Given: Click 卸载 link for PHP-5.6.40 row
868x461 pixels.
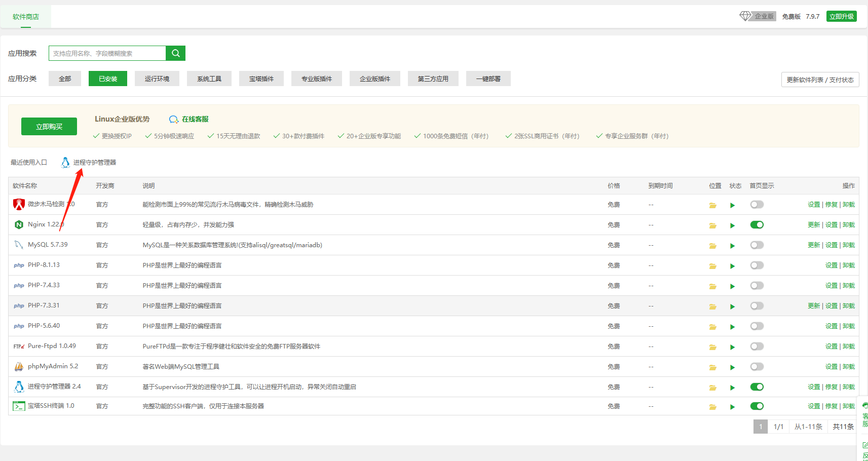Looking at the screenshot, I should click(x=849, y=326).
